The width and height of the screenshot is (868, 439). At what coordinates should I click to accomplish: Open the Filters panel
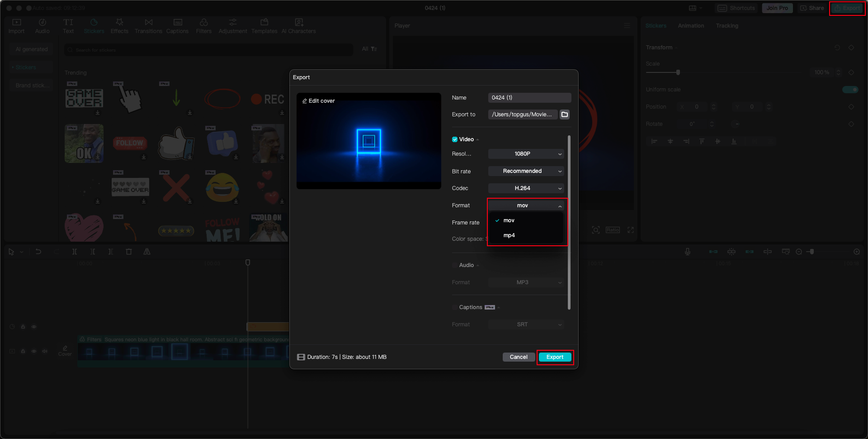pos(204,26)
